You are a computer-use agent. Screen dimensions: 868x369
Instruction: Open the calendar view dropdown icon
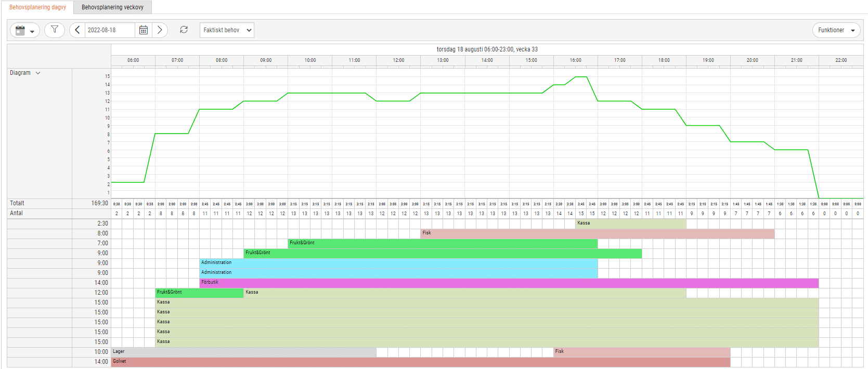24,30
